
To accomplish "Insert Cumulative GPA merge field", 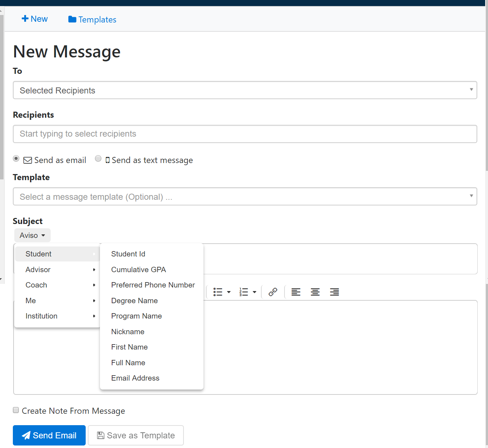I will tap(152, 270).
